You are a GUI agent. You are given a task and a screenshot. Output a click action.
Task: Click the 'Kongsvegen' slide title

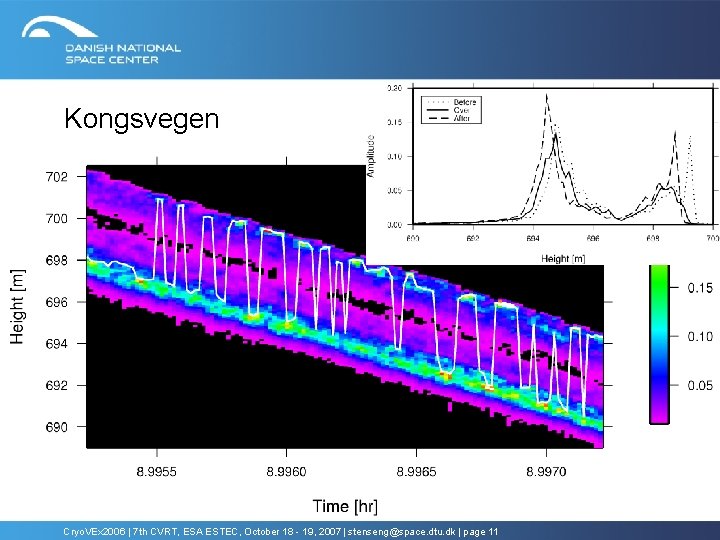point(141,118)
